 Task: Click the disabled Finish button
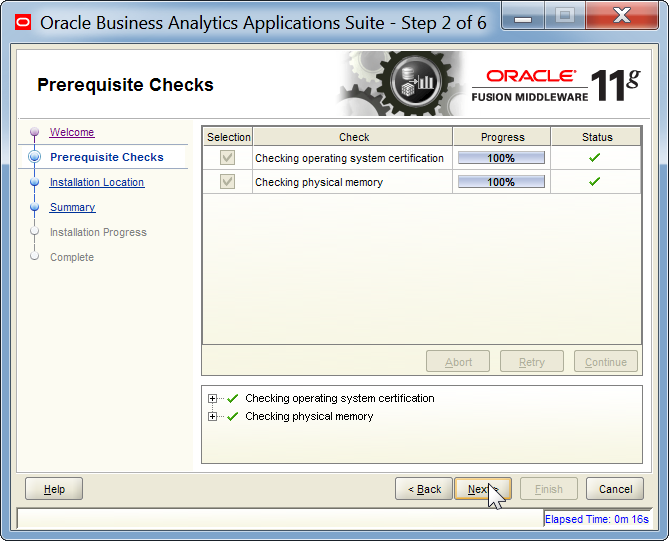[549, 489]
